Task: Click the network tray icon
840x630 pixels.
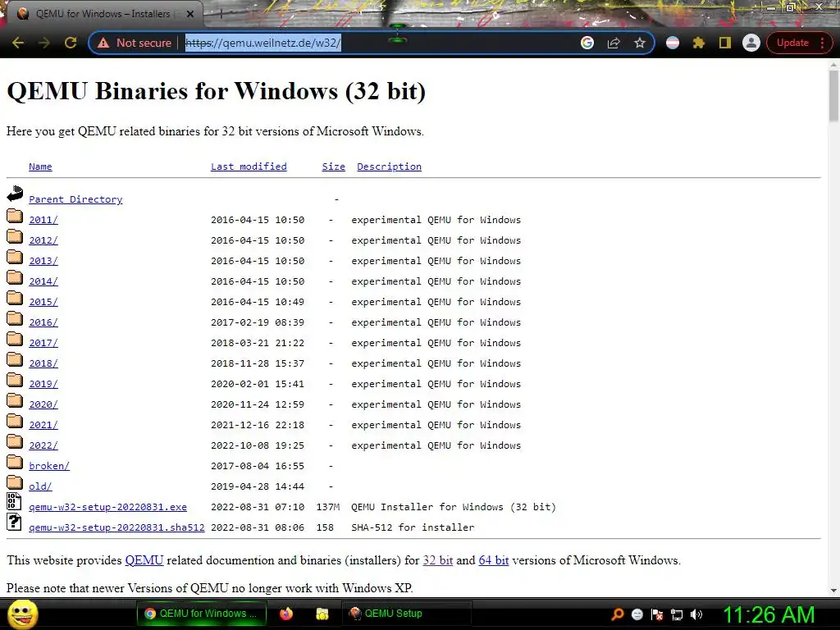Action: click(x=677, y=615)
